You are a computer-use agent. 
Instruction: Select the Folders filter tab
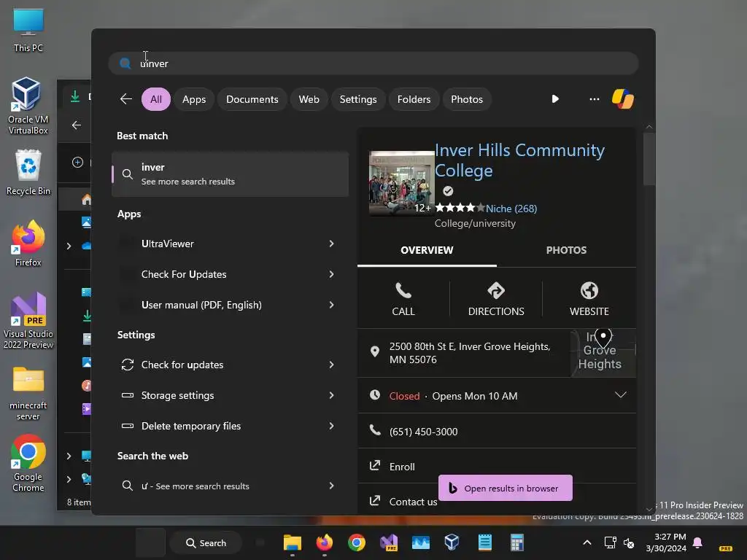pos(414,99)
